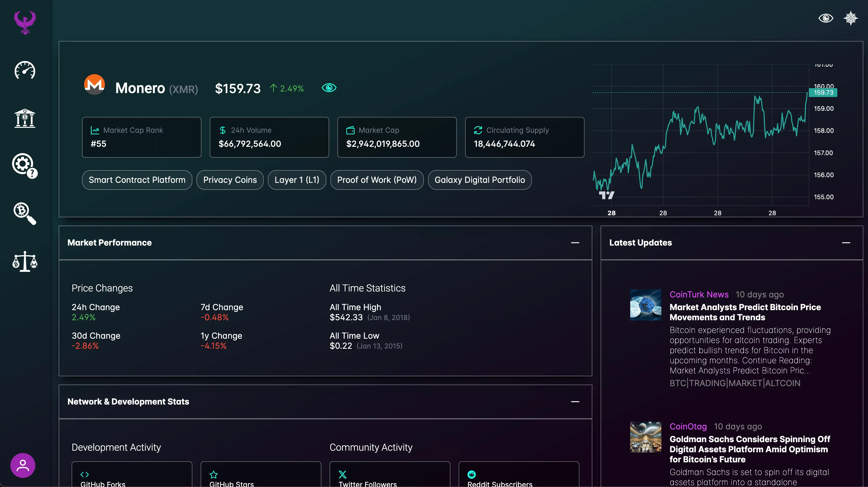Select the Layer 1 (L1) tag
Image resolution: width=868 pixels, height=487 pixels.
coord(297,180)
